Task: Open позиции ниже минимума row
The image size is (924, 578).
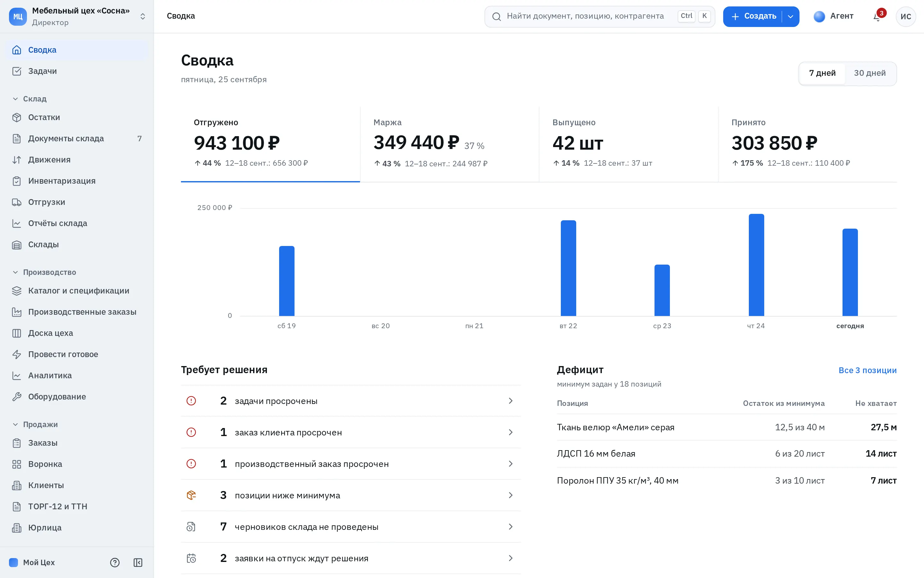Action: (350, 495)
